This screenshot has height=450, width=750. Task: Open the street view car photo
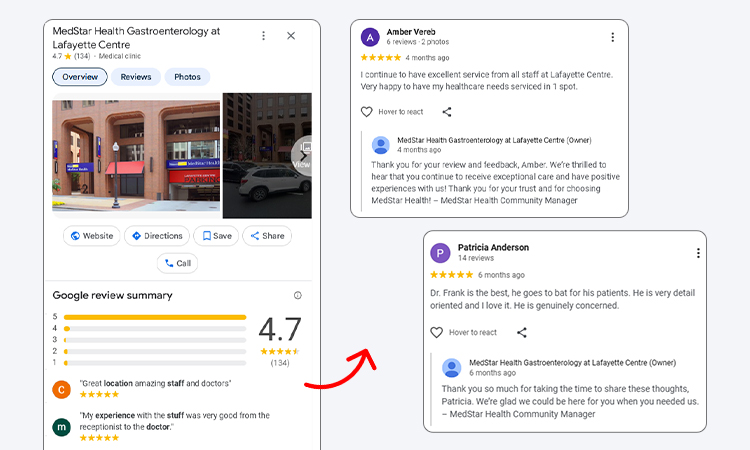267,155
